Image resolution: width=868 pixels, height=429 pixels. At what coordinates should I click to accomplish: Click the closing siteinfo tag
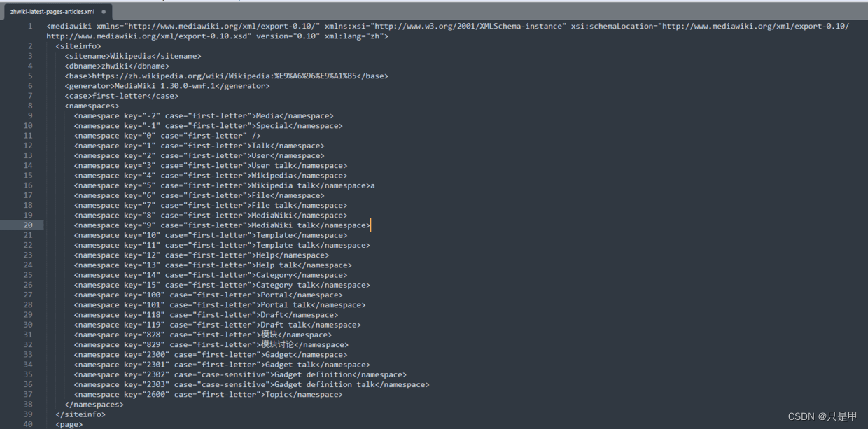click(80, 414)
